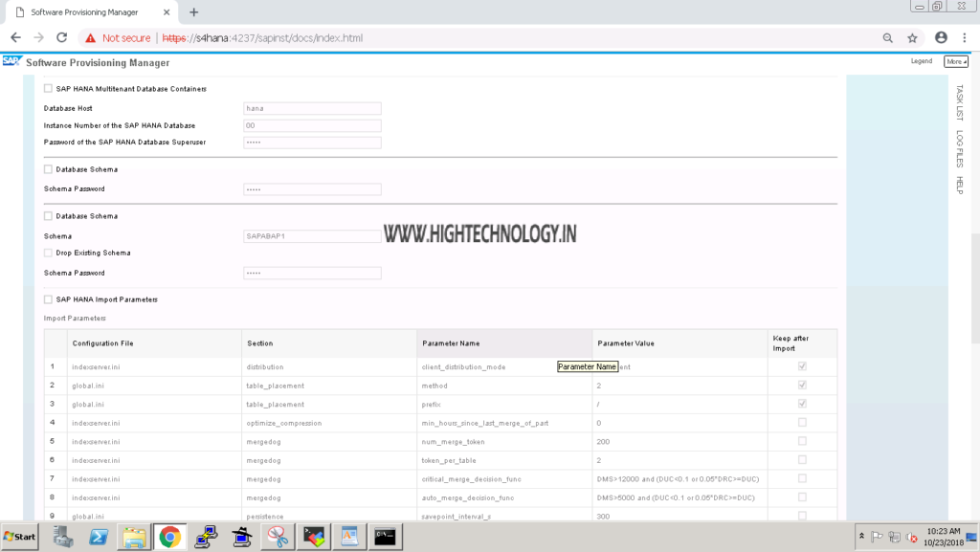This screenshot has height=552, width=980.
Task: Open the Snipping Tool from the taskbar
Action: tap(278, 537)
